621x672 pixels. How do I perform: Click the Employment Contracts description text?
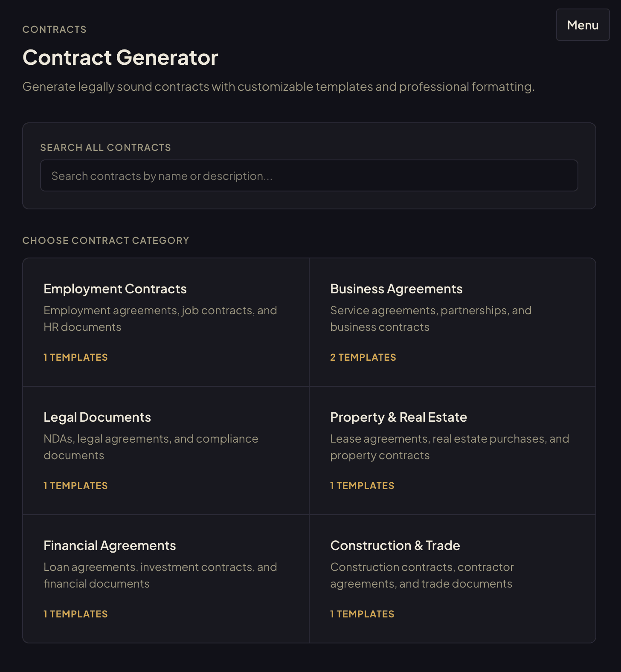160,318
